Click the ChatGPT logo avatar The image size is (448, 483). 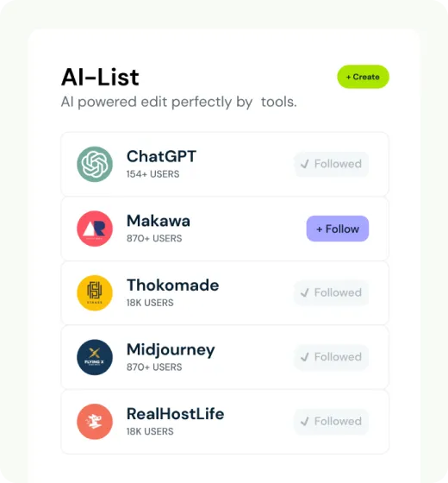click(x=95, y=164)
